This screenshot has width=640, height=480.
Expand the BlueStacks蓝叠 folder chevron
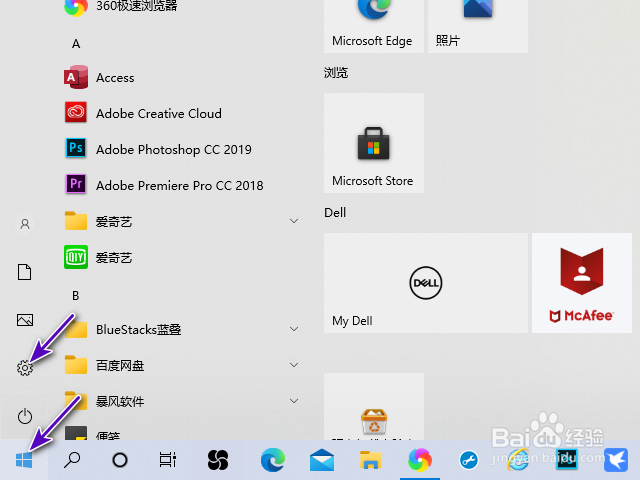tap(294, 329)
